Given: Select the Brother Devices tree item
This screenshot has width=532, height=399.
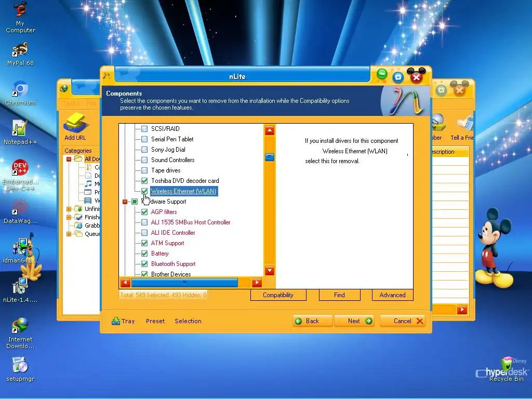Looking at the screenshot, I should 171,274.
